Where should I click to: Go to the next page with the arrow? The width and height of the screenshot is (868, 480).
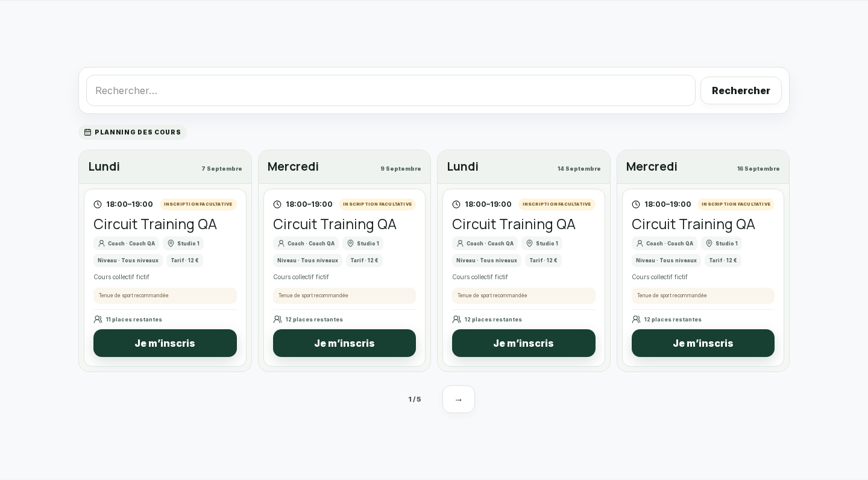tap(459, 399)
